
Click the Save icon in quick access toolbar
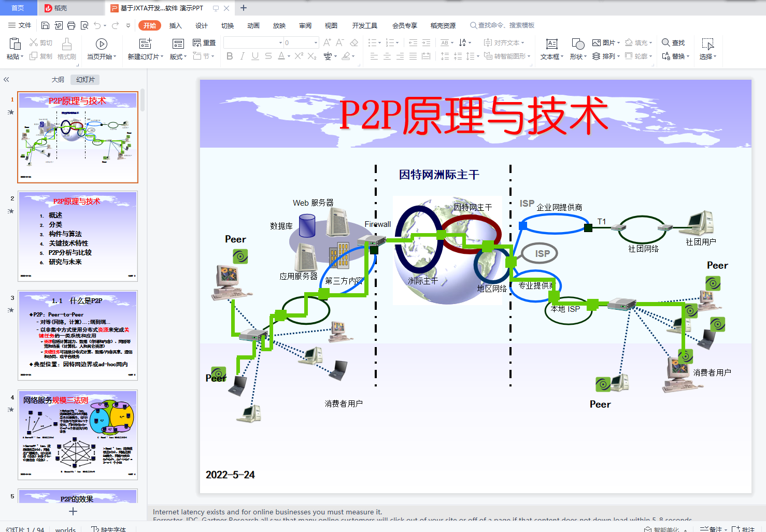tap(45, 25)
